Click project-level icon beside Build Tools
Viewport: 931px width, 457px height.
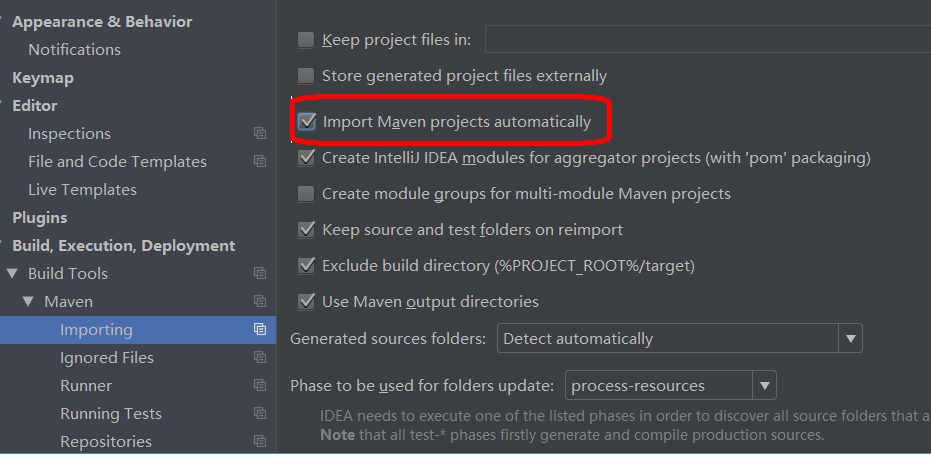259,274
